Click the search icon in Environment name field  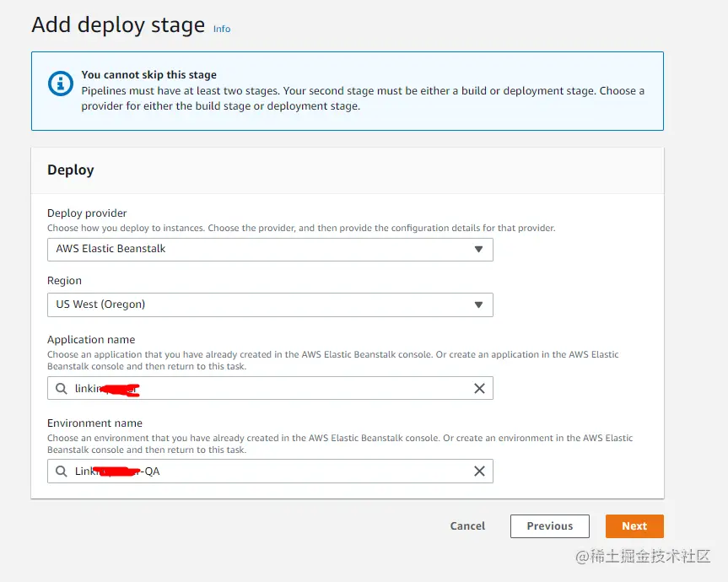click(61, 472)
